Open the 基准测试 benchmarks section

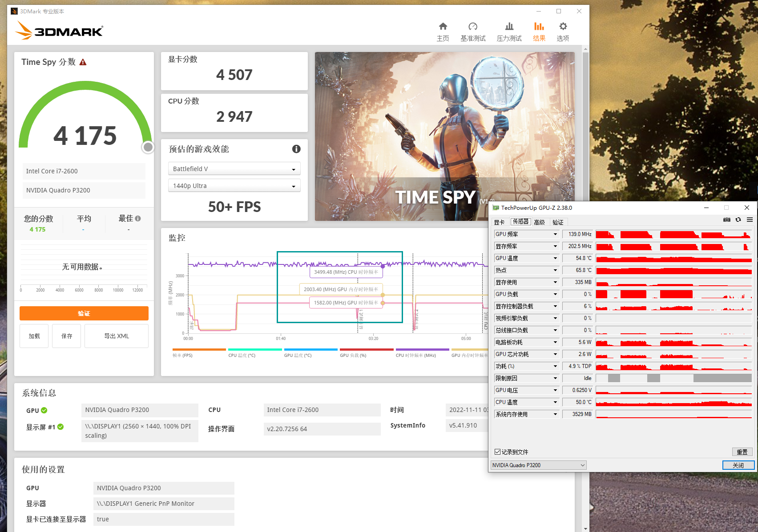[x=473, y=32]
